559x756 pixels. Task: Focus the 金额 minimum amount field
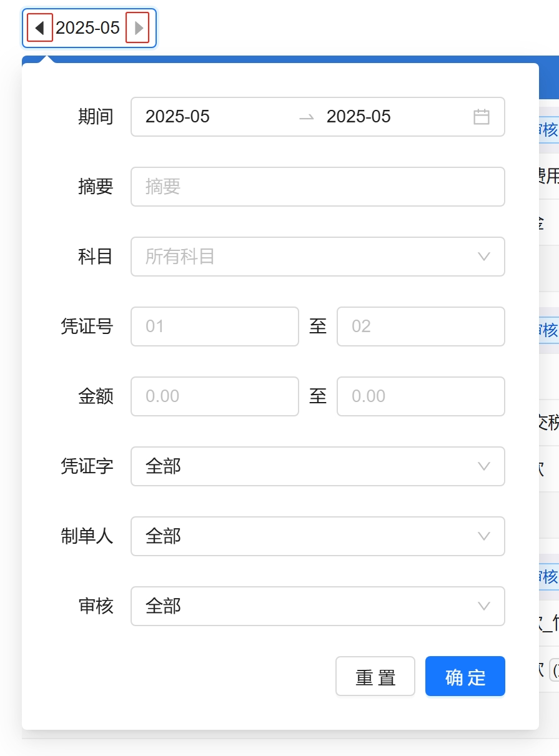(214, 396)
